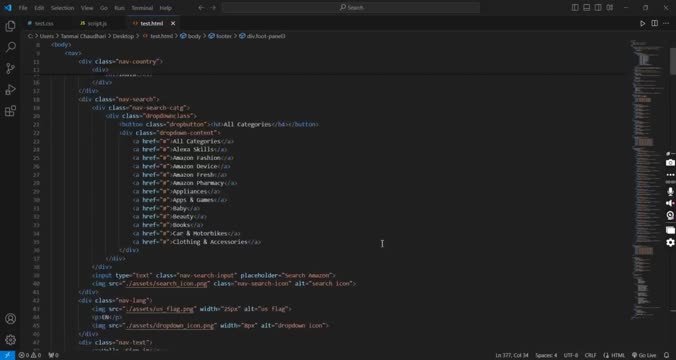Toggle the primary side bar visibility
The image size is (676, 360).
coord(575,7)
